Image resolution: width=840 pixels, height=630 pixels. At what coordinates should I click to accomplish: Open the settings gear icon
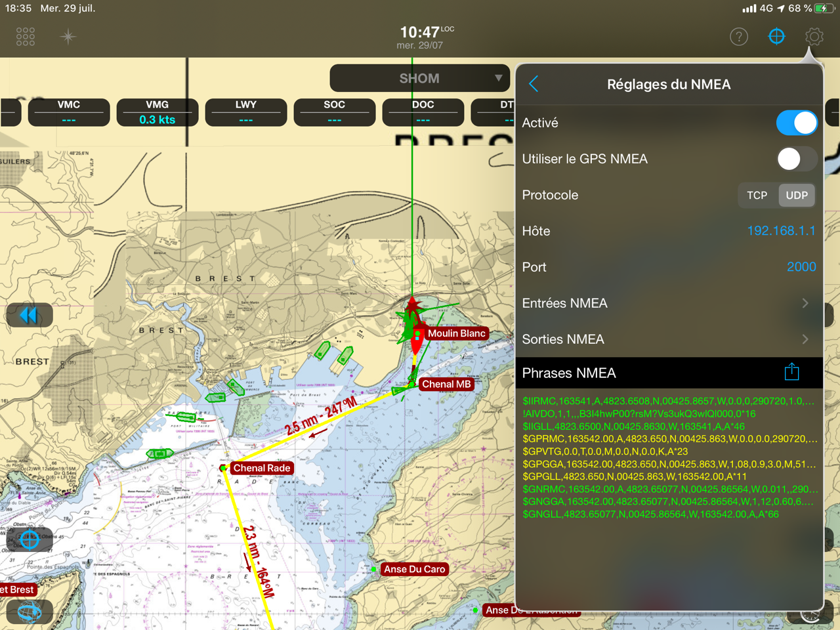[x=814, y=37]
